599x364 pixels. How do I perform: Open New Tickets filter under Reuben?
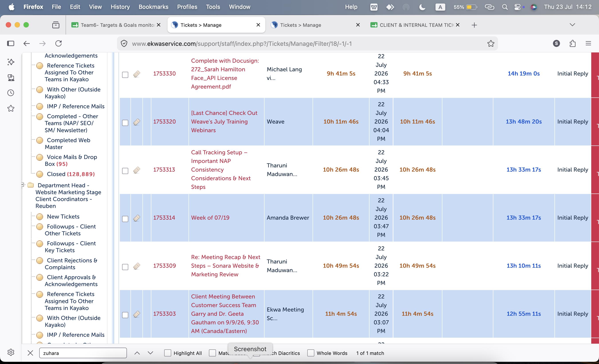pos(63,217)
